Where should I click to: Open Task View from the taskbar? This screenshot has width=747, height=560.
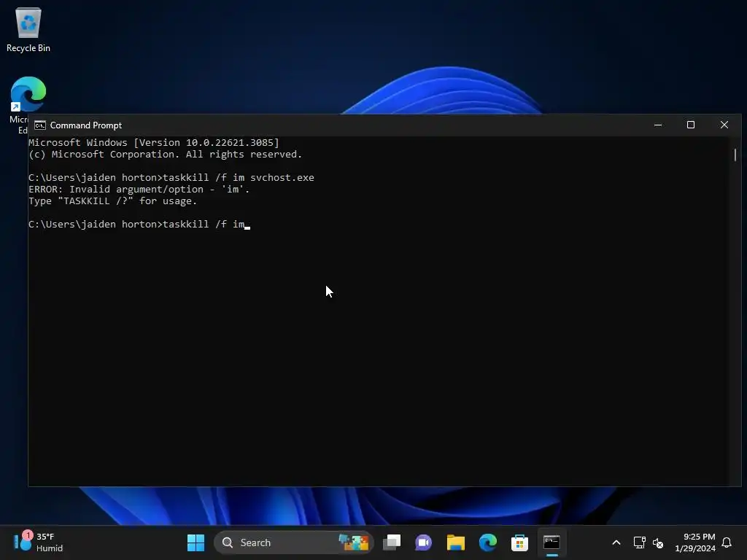point(392,542)
